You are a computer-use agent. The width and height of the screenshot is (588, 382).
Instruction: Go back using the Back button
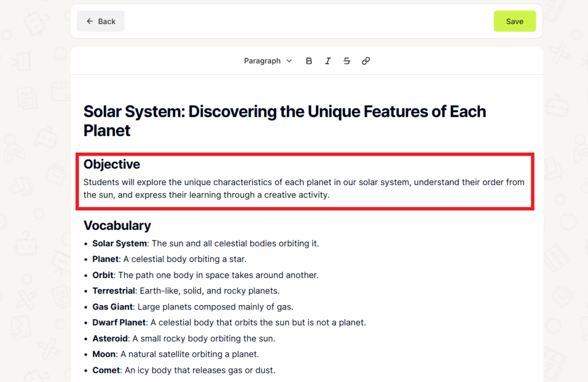point(100,21)
